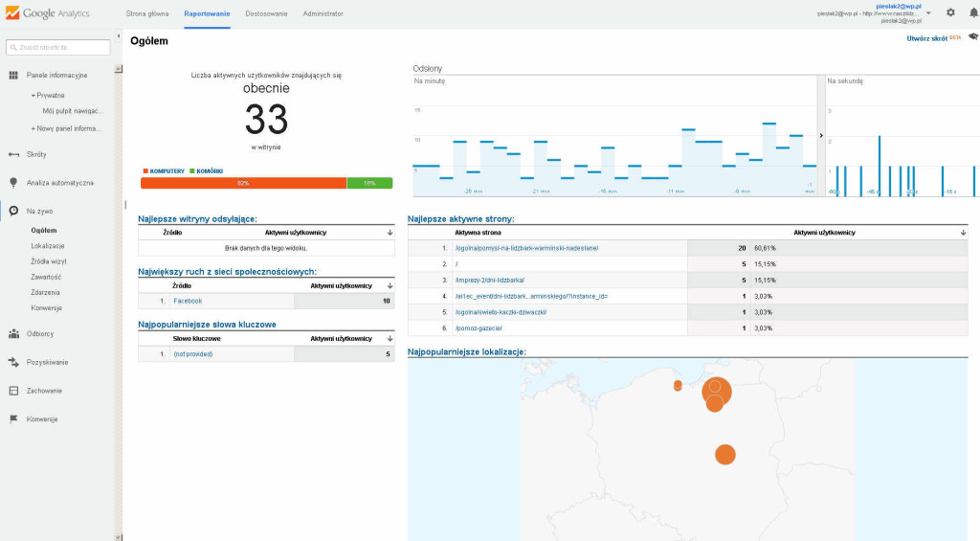Collapse the sidebar with arrow handle
This screenshot has height=541, width=980.
(x=118, y=36)
